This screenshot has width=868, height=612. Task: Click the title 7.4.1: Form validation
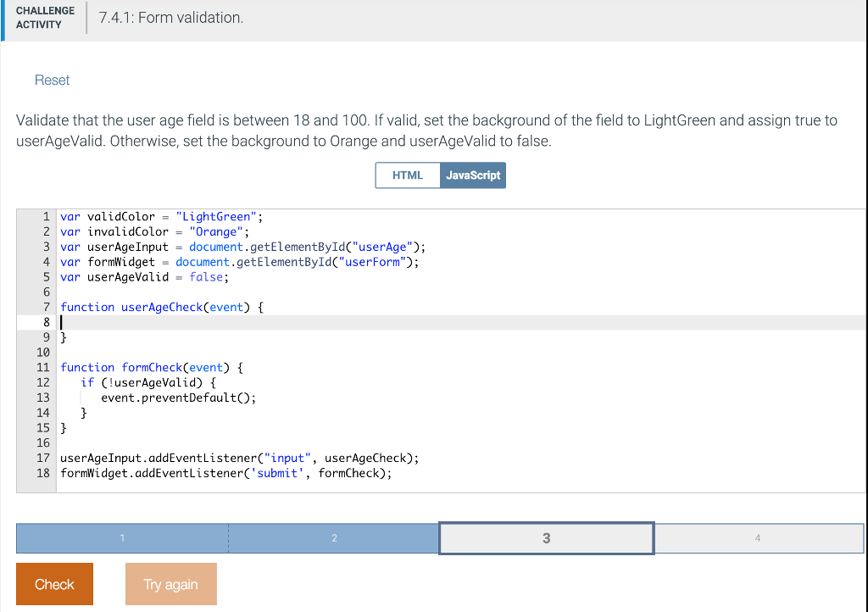click(170, 17)
